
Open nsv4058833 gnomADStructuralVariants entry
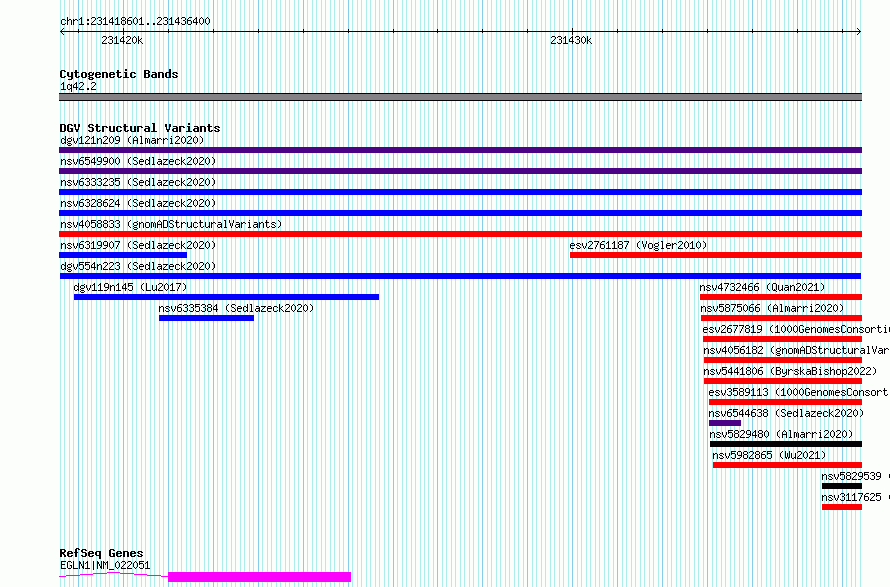pyautogui.click(x=460, y=234)
